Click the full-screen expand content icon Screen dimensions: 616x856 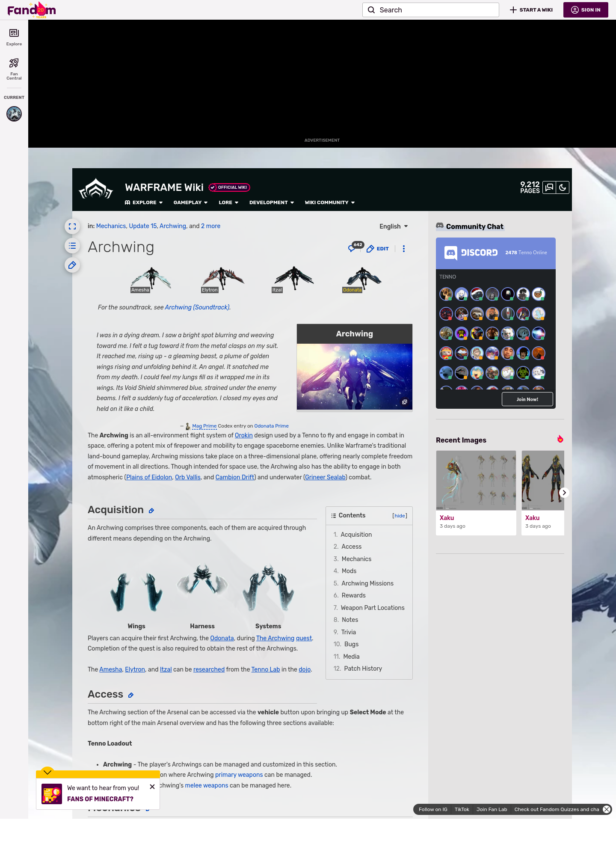72,226
